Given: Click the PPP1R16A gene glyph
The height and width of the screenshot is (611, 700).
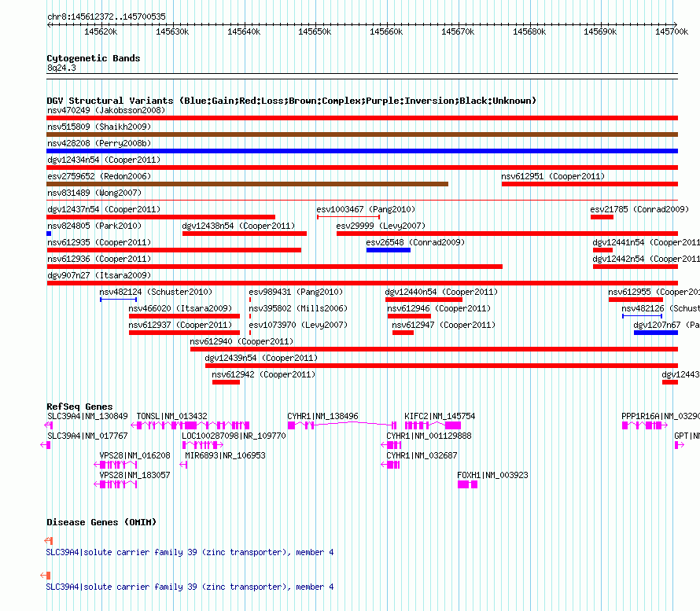Looking at the screenshot, I should tap(645, 425).
